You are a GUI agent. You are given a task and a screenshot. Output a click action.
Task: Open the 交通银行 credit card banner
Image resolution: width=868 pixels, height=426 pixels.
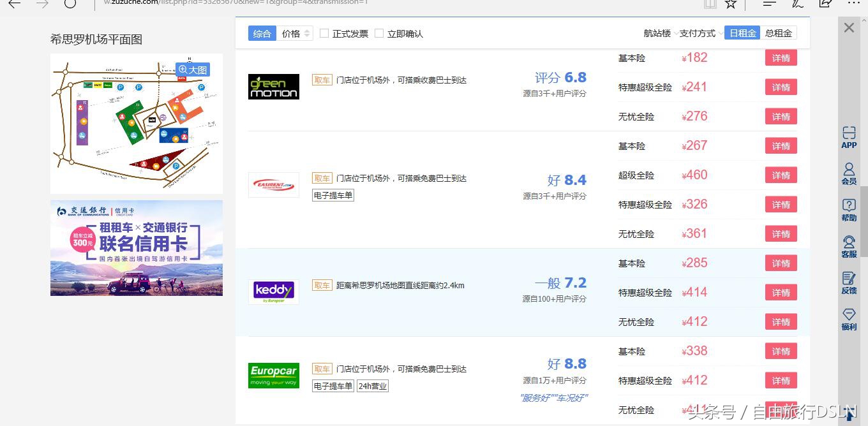(x=136, y=248)
